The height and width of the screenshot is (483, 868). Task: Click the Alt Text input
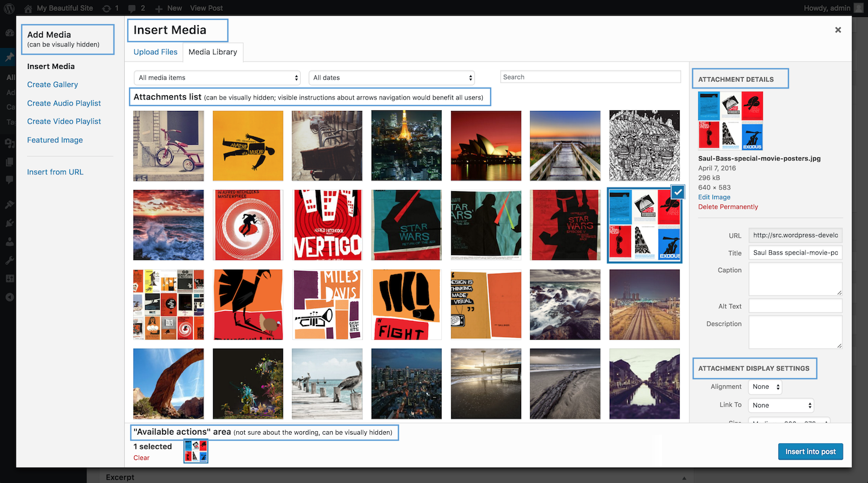click(795, 306)
